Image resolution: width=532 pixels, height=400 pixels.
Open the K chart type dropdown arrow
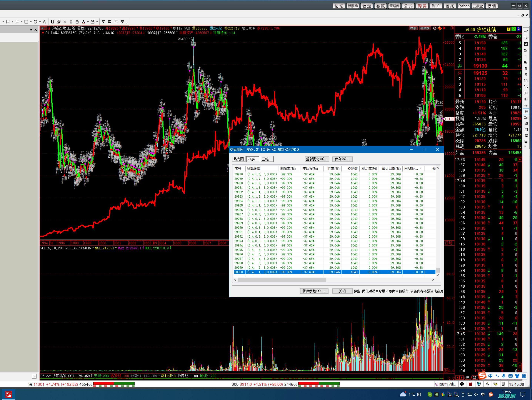[x=46, y=28]
